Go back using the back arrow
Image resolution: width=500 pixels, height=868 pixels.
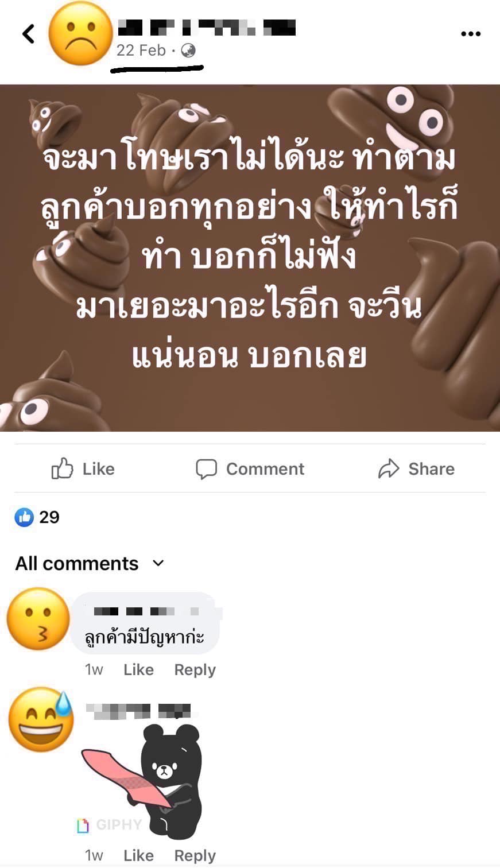point(28,34)
